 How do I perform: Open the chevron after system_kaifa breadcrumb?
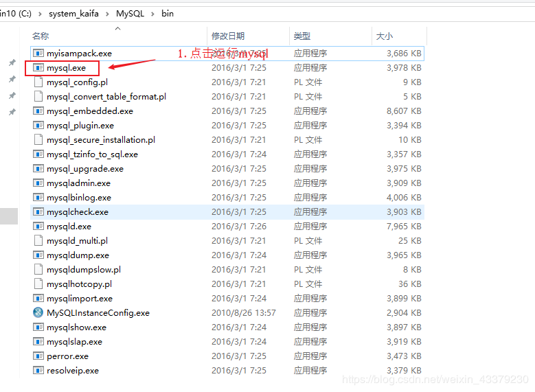click(107, 14)
